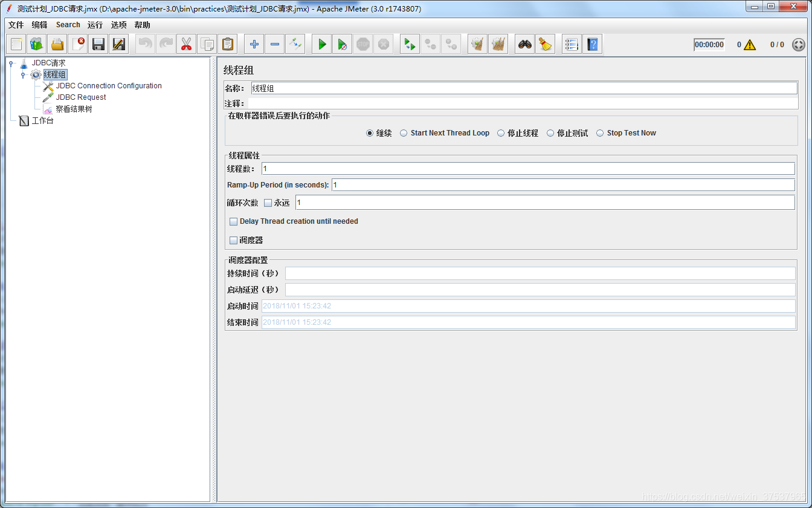Select 察看结果树 in the tree

(x=74, y=109)
